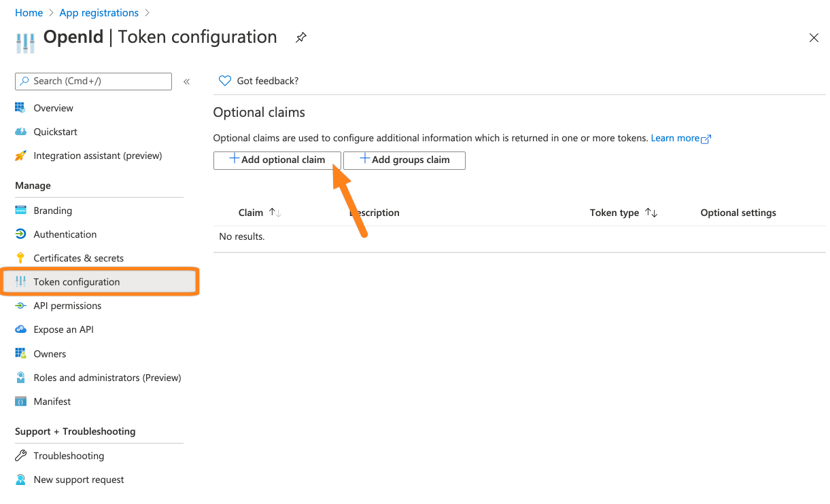Open Quickstart via its cloud icon
Viewport: 830px width, 504px height.
20,132
